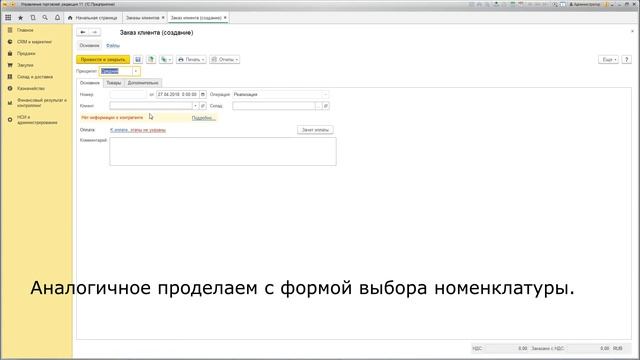
Task: Open НСИ и администрирование section
Action: (x=37, y=120)
